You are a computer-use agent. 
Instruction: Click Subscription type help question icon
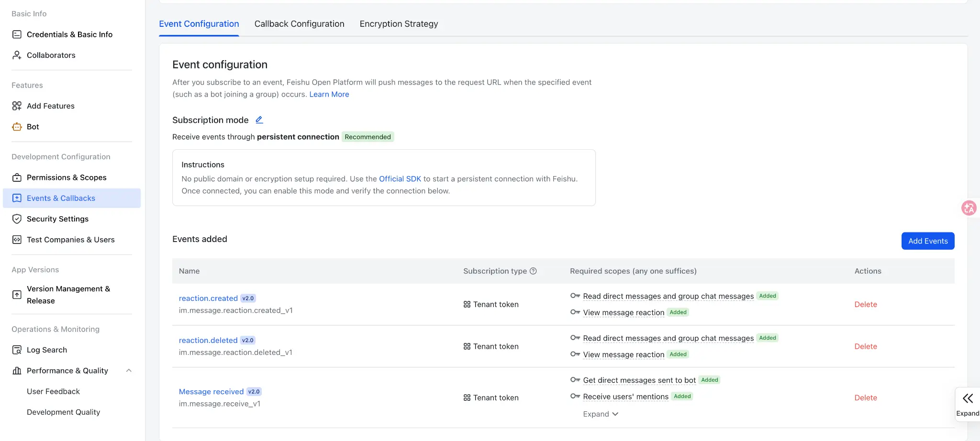click(533, 271)
